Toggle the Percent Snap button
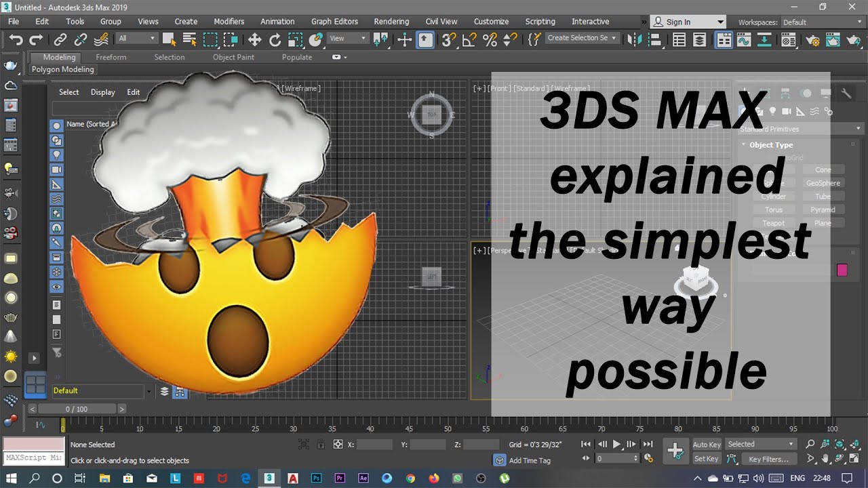 [x=490, y=39]
